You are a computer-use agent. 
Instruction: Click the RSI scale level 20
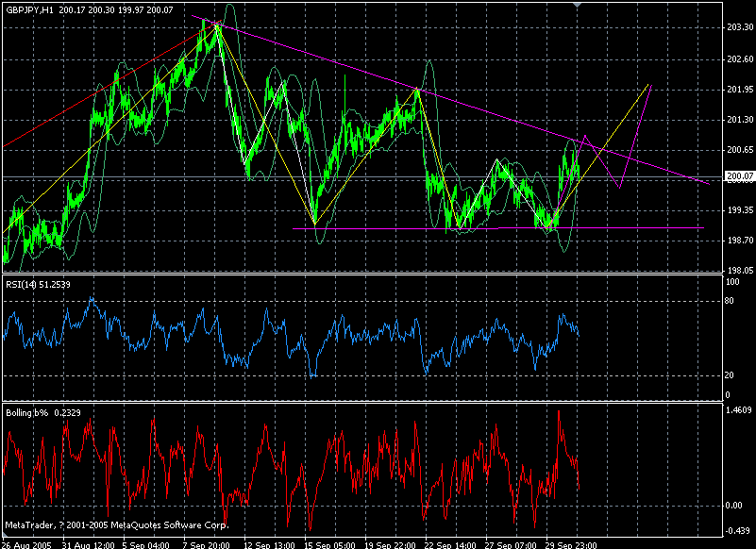[x=730, y=375]
